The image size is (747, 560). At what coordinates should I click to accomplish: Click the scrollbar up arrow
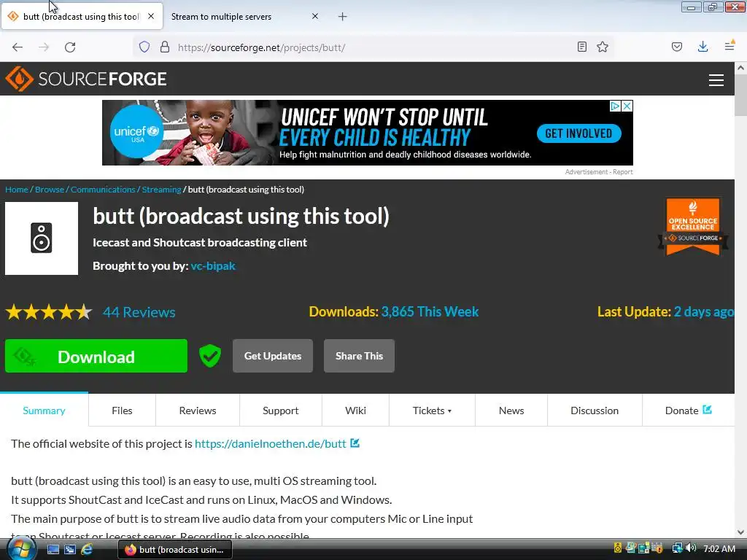click(740, 68)
